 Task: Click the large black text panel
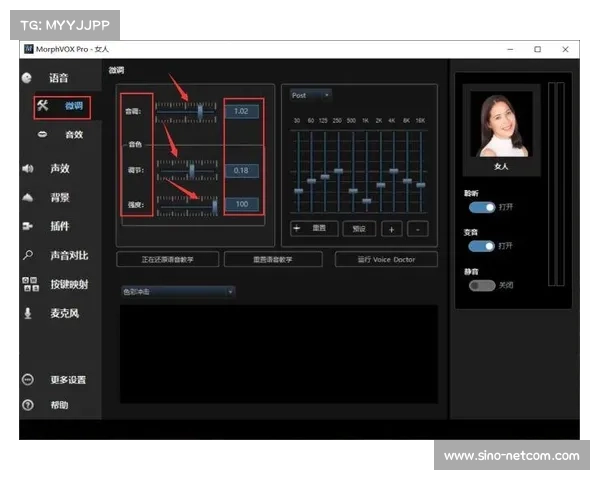click(x=279, y=354)
